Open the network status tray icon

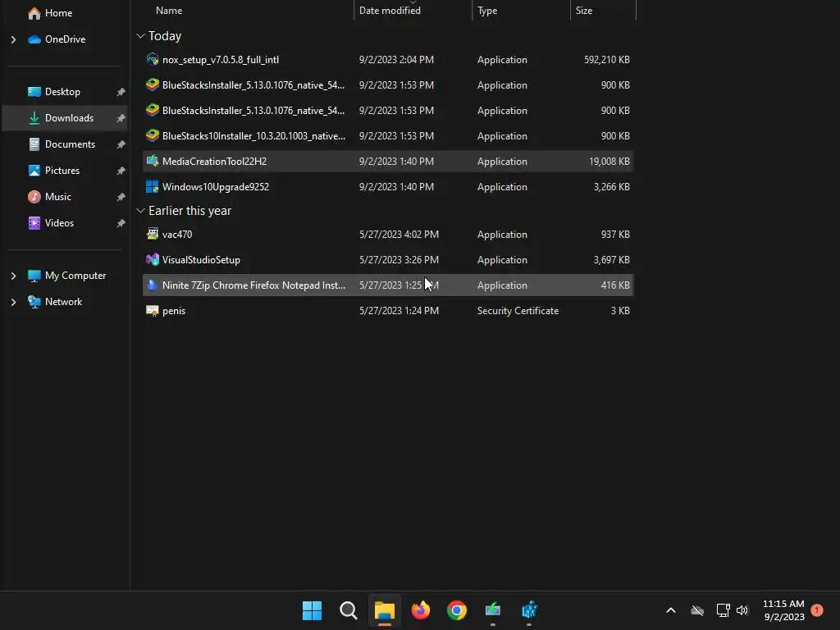click(724, 610)
